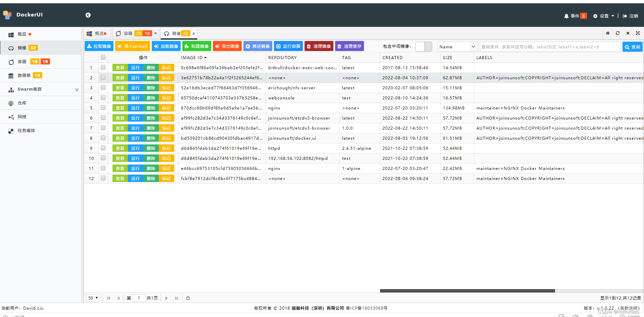Click the 导入tarball button

[x=133, y=46]
